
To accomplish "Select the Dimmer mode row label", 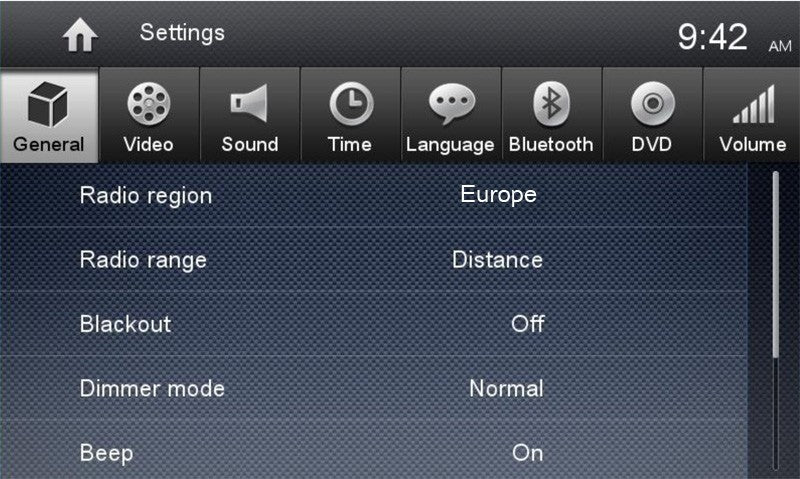I will pyautogui.click(x=152, y=388).
